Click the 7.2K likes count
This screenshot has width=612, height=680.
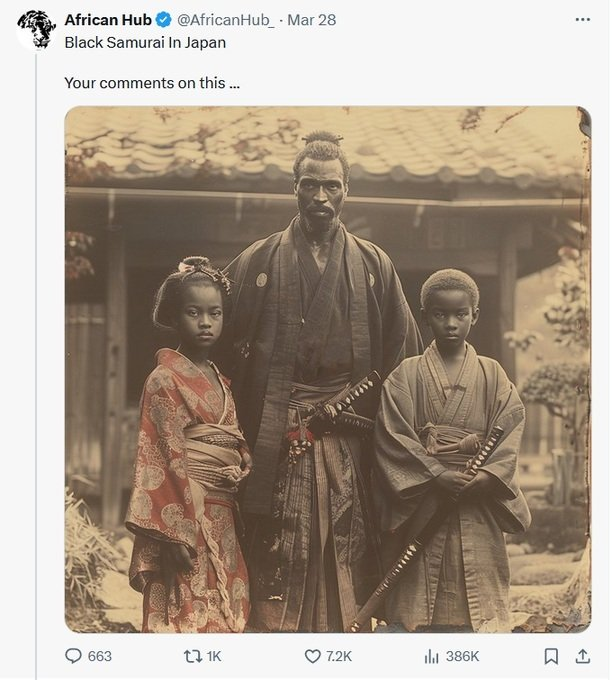(339, 656)
